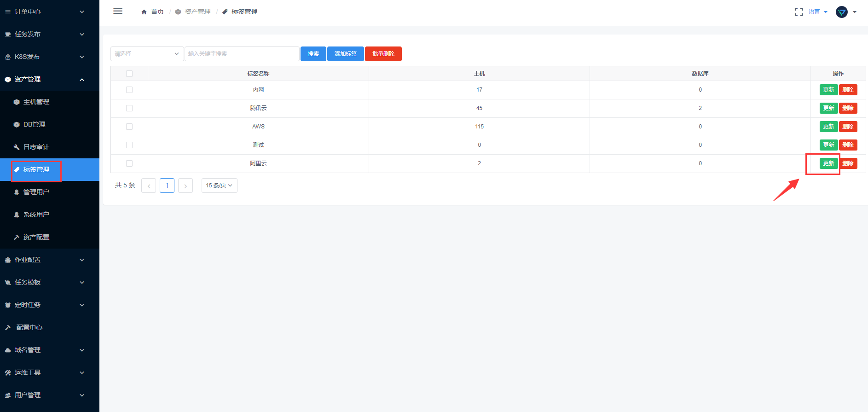The height and width of the screenshot is (412, 868).
Task: Click the home icon in breadcrumb
Action: 144,12
